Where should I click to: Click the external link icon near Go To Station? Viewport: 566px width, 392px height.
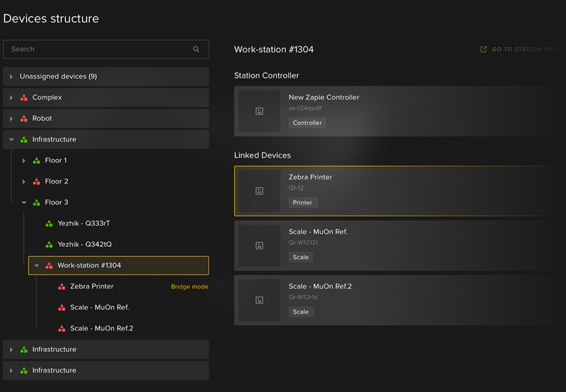[x=483, y=50]
